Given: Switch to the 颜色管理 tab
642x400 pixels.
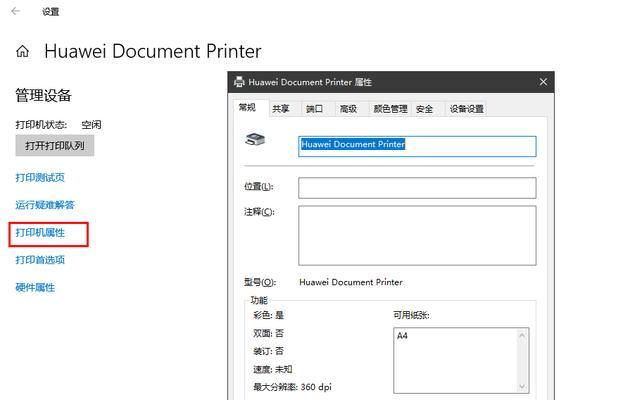Looking at the screenshot, I should coord(390,109).
